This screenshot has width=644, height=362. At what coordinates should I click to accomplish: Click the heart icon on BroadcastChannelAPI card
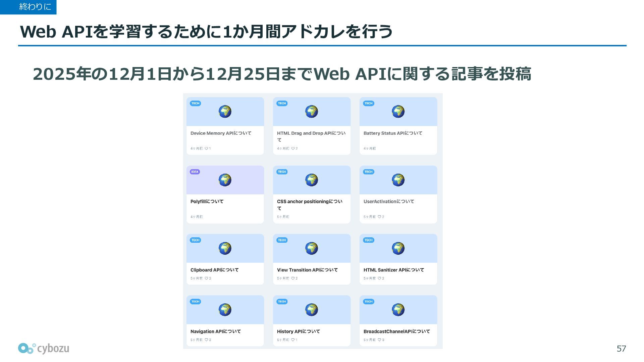tap(379, 340)
